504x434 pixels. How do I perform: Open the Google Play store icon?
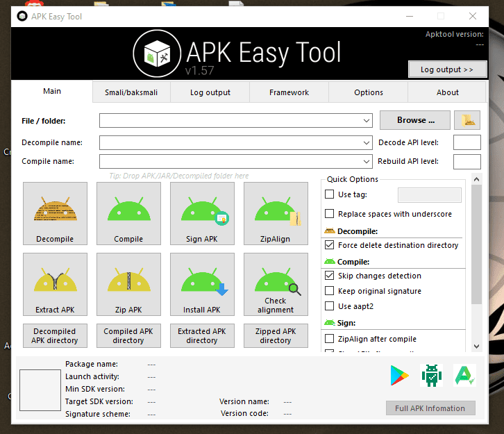point(399,375)
